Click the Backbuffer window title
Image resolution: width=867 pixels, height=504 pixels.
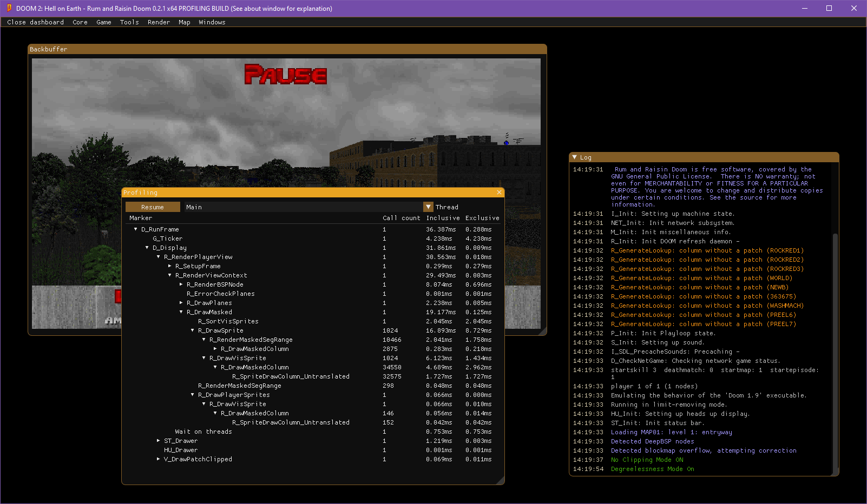coord(48,49)
